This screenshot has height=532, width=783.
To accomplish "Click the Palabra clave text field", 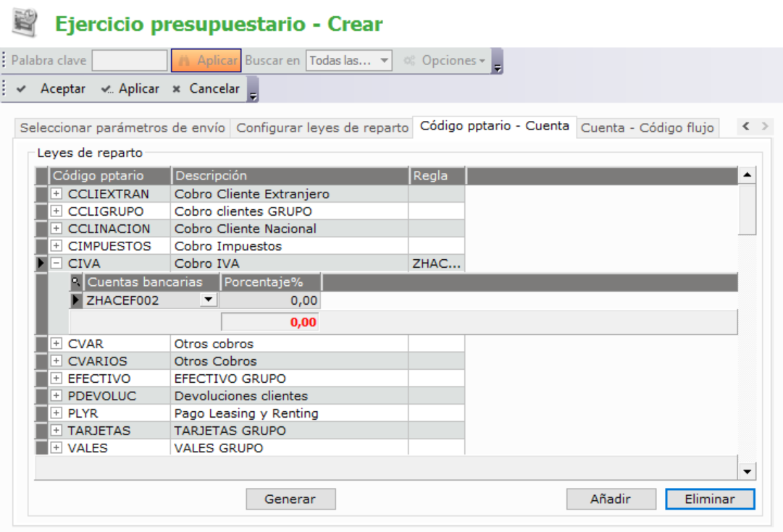I will click(130, 62).
